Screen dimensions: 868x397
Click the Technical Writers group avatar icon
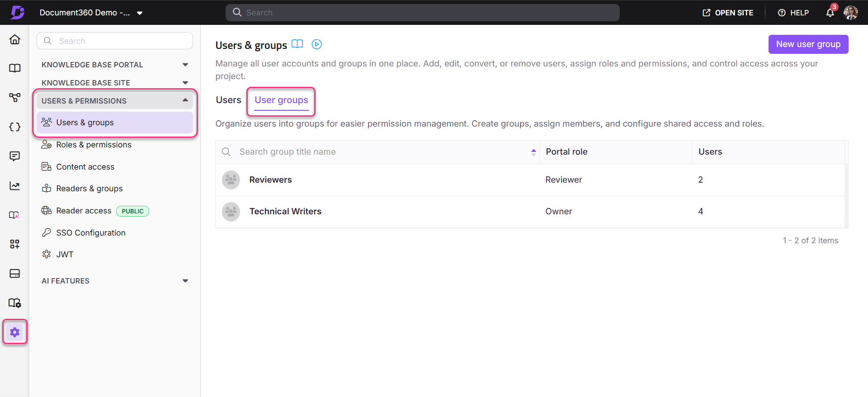231,212
